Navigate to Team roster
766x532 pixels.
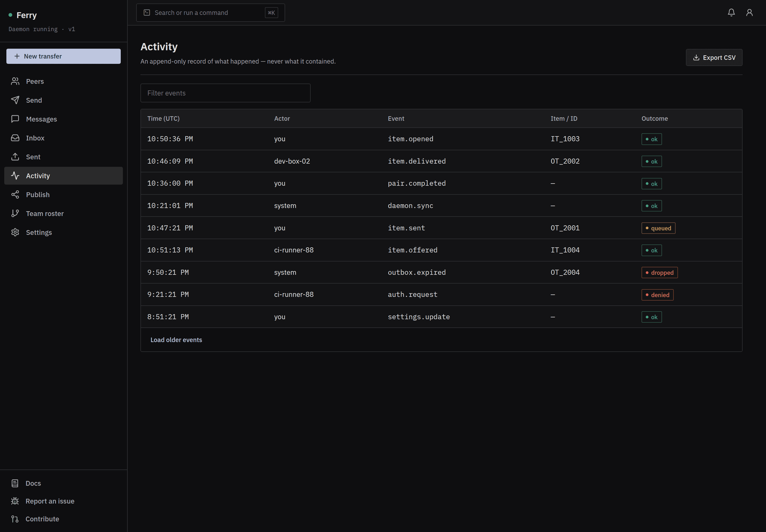click(63, 214)
